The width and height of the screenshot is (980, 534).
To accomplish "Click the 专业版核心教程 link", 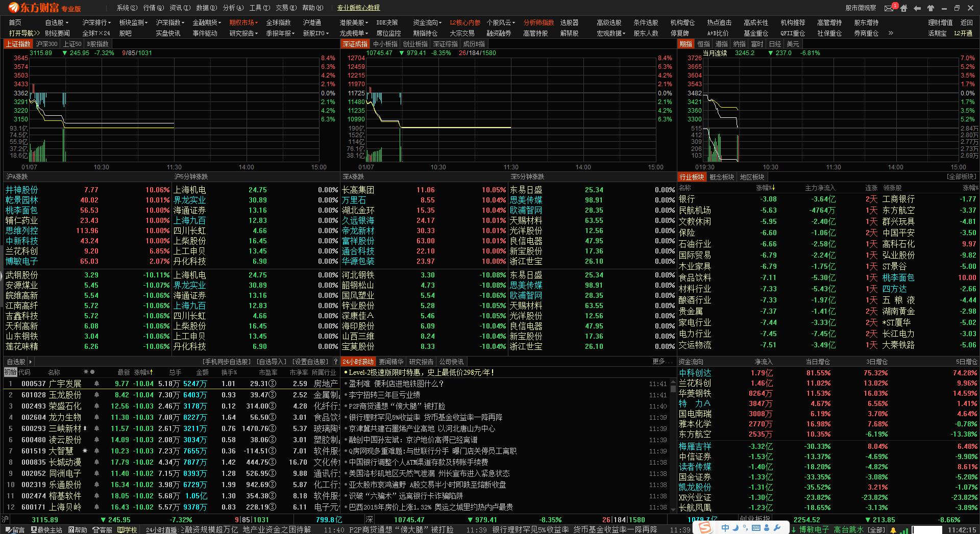I will click(x=358, y=8).
